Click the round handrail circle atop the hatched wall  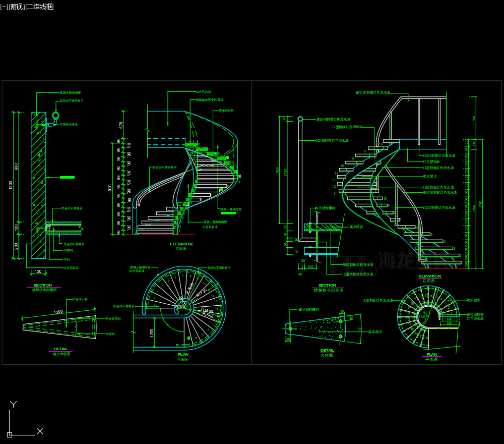pos(55,116)
